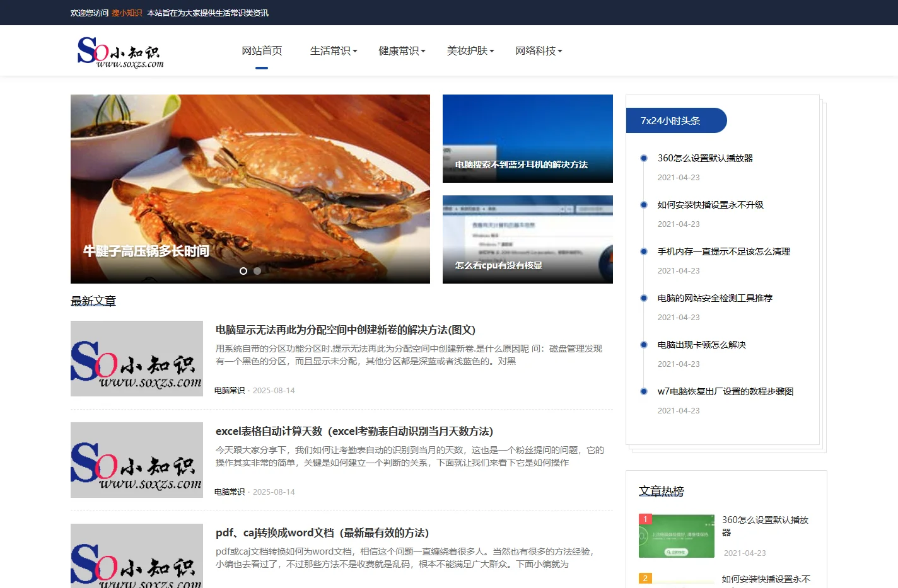Open article 电脑显示无法再此为分配空间中创建新卷的解决方法

click(346, 330)
